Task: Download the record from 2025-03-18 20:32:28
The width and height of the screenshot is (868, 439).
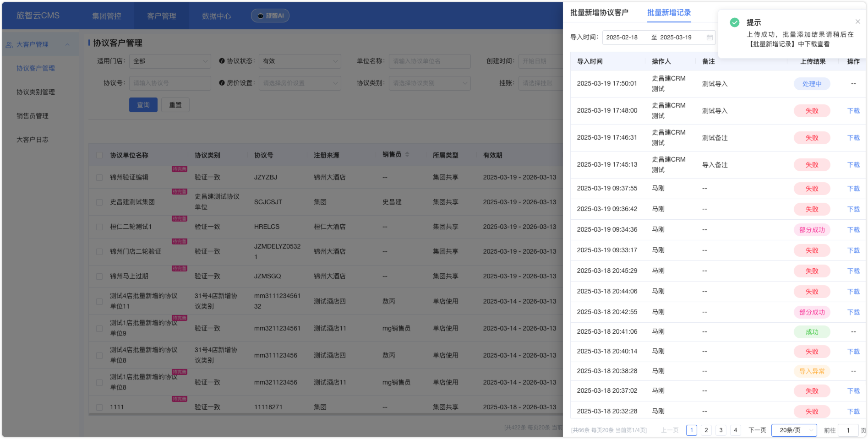Action: point(853,412)
